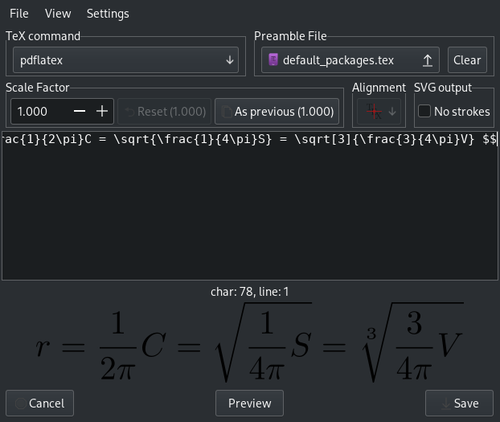Click the undo icon on Reset button
This screenshot has height=422, width=500.
click(x=129, y=112)
